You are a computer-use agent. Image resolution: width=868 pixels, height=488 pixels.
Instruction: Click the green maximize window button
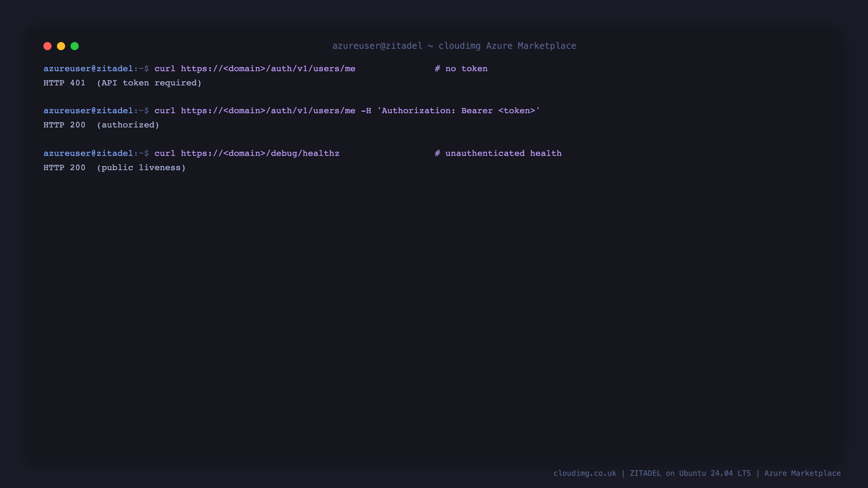click(75, 46)
